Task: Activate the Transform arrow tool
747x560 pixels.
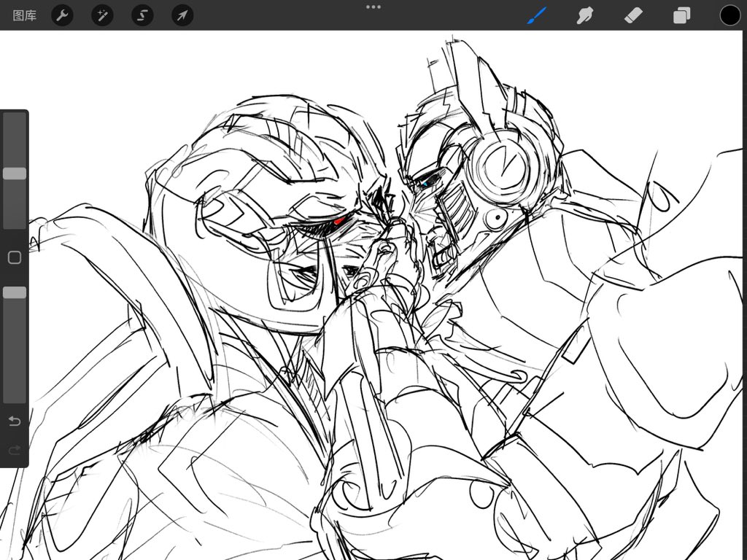Action: coord(182,15)
